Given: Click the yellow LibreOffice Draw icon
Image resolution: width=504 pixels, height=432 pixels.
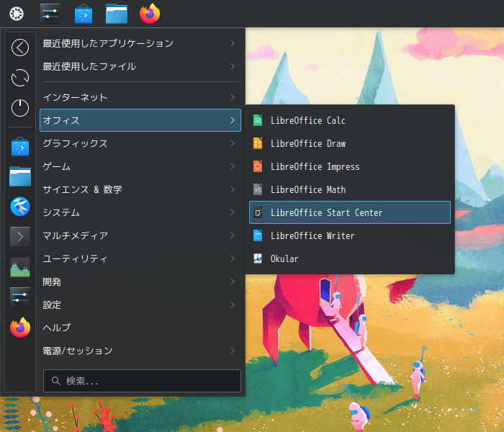Looking at the screenshot, I should 258,143.
